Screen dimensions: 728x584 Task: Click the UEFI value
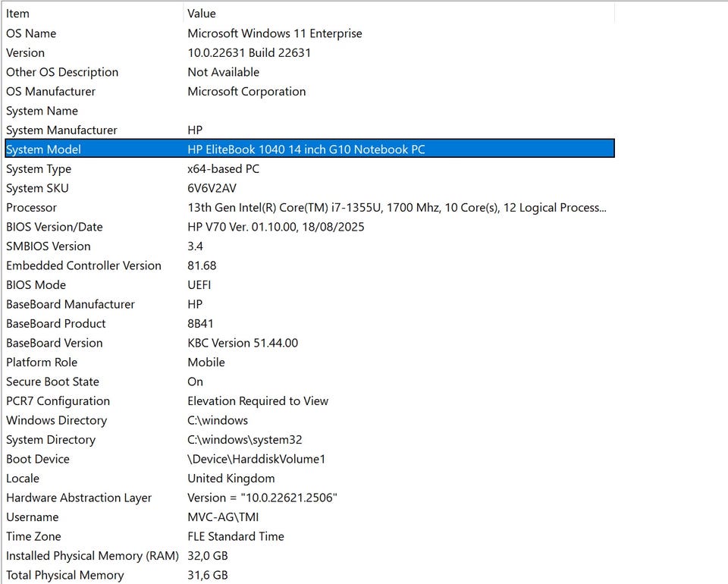pos(199,285)
